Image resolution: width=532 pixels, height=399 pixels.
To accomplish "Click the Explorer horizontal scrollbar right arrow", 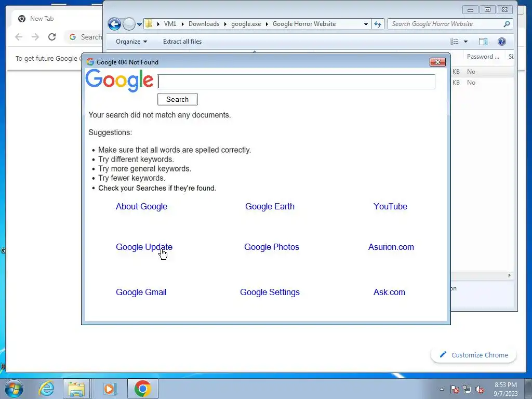I will coord(509,275).
